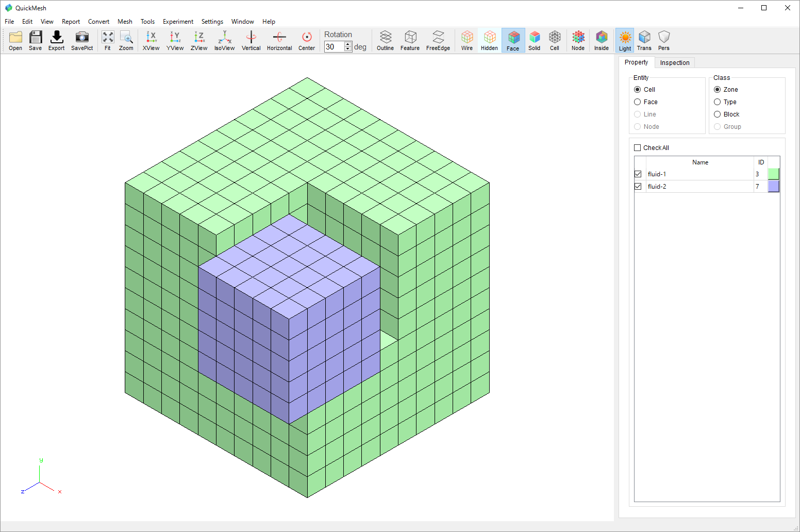Screen dimensions: 800x532
Task: Toggle the Light shading button
Action: [625, 40]
